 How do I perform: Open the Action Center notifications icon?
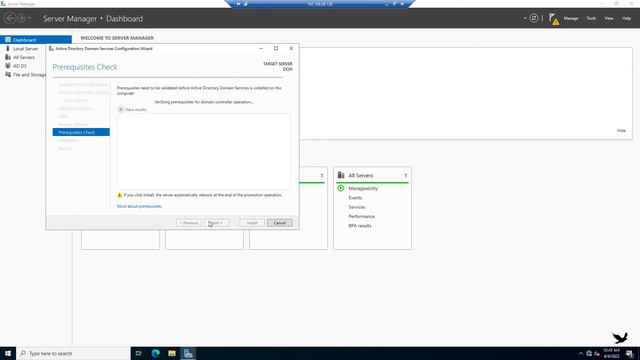630,353
